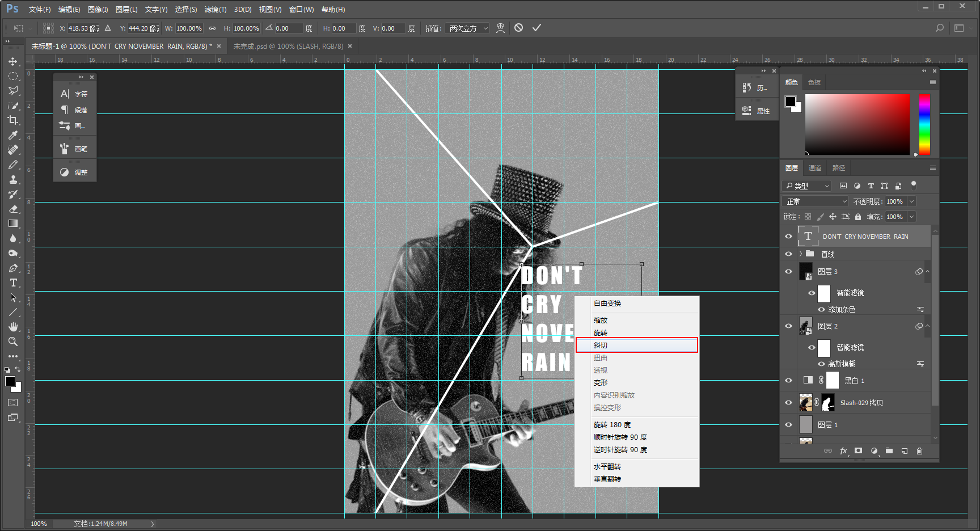Collapse smart filters of 图层 2
This screenshot has height=531, width=980.
tap(927, 326)
